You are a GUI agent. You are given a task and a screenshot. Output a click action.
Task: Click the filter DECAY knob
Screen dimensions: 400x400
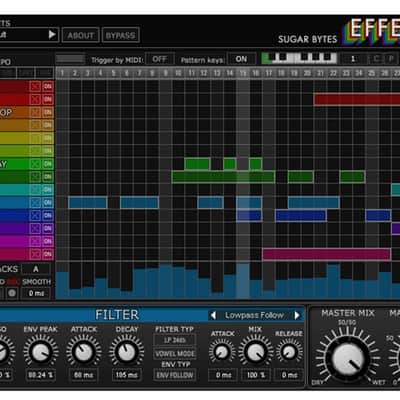(x=127, y=351)
